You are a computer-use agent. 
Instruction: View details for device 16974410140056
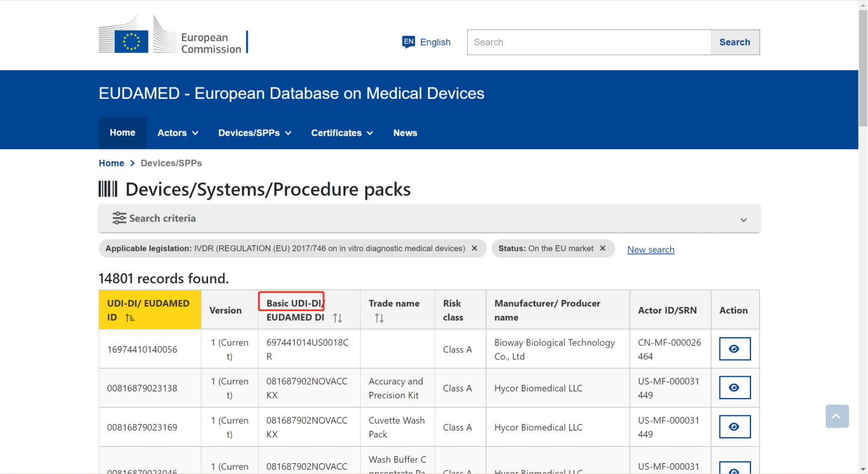[734, 349]
